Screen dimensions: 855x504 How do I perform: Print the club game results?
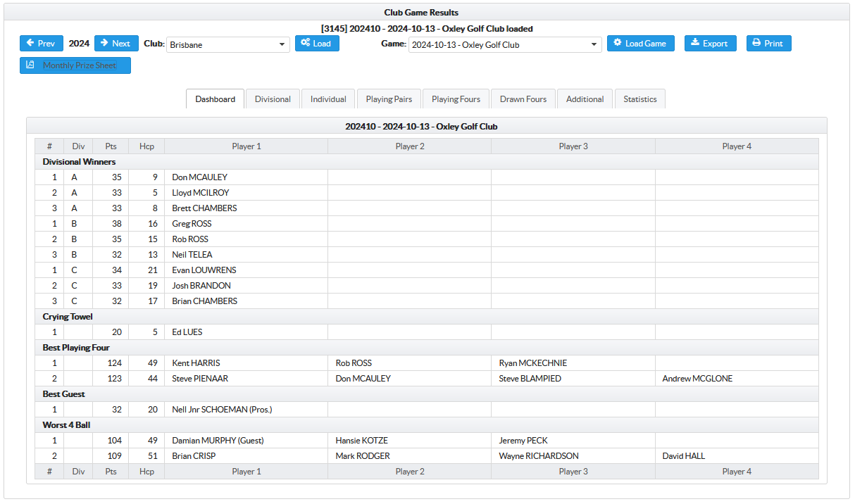(x=768, y=44)
